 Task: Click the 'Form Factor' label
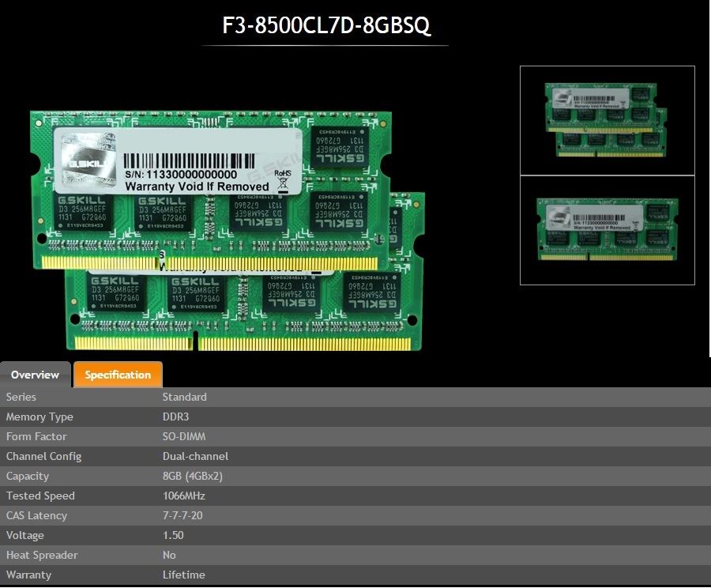(36, 436)
